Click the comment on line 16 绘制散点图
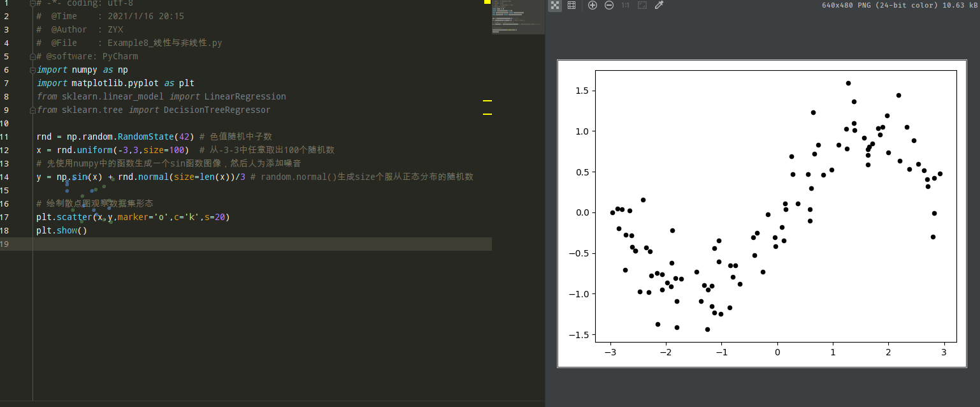980x407 pixels. [95, 204]
